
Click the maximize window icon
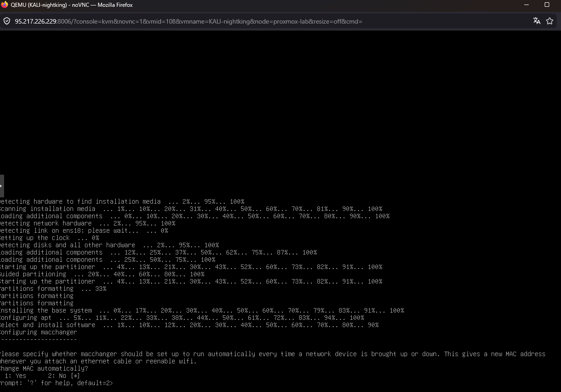[547, 5]
